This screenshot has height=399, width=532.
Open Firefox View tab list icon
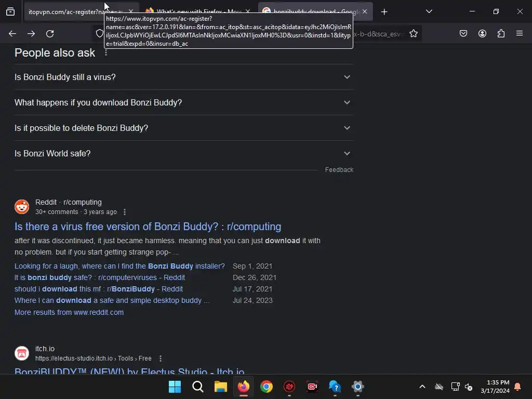coord(10,11)
